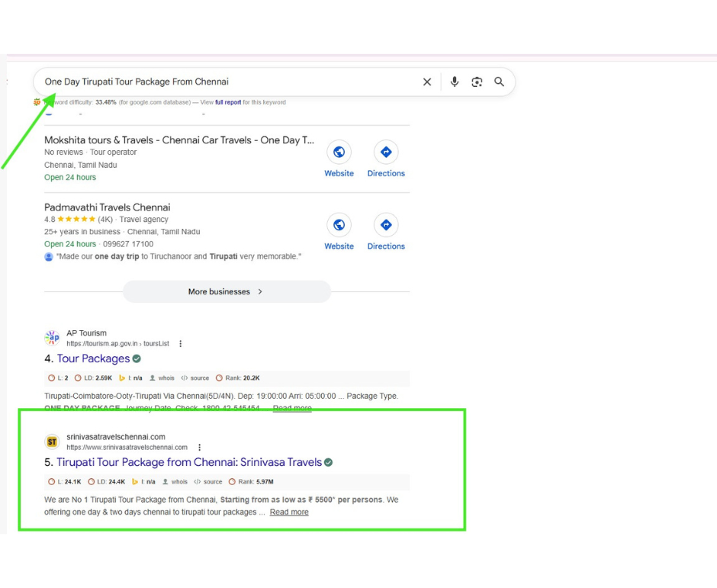Click the Srinivasa Travels ST favicon
Image resolution: width=717 pixels, height=588 pixels.
pos(52,442)
